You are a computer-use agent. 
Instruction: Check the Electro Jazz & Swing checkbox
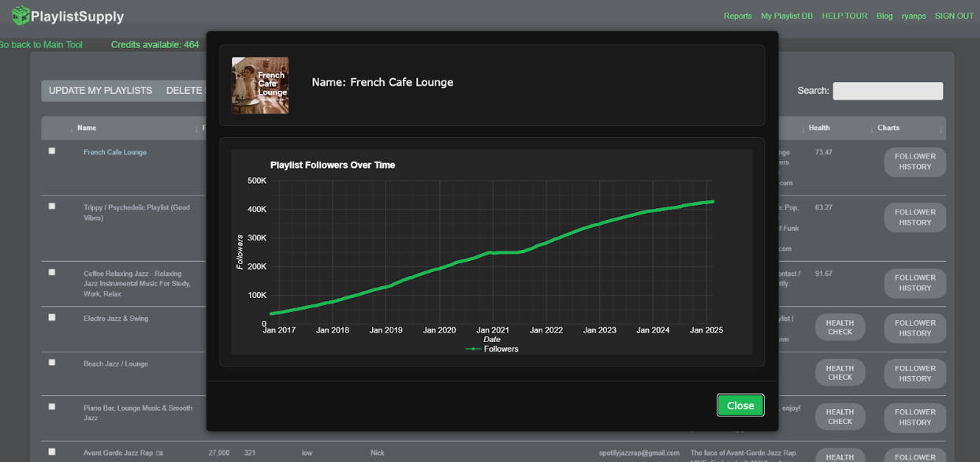tap(51, 317)
